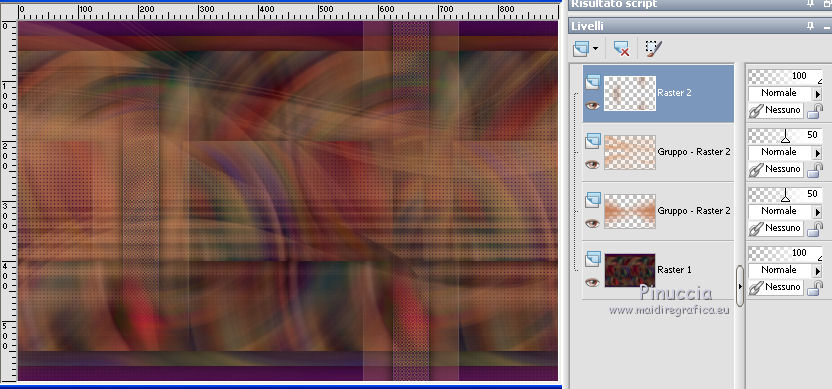Click the New Layer icon in the Livelli toolbar
Image resolution: width=832 pixels, height=389 pixels.
click(x=581, y=48)
